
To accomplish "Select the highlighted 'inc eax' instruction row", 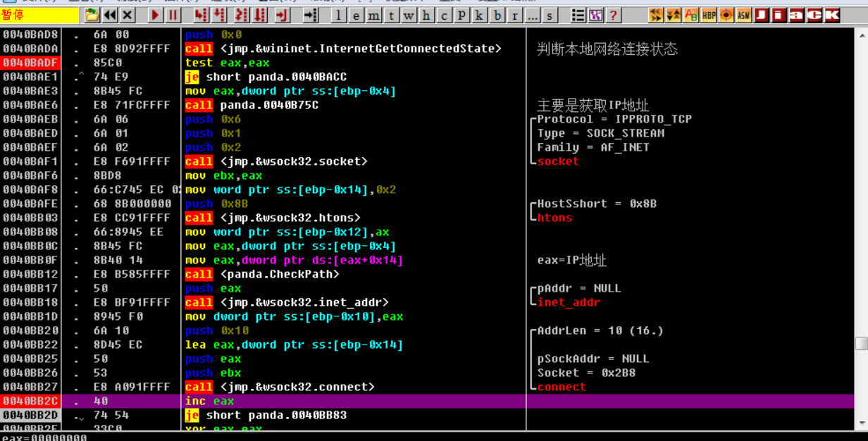I will (x=211, y=400).
